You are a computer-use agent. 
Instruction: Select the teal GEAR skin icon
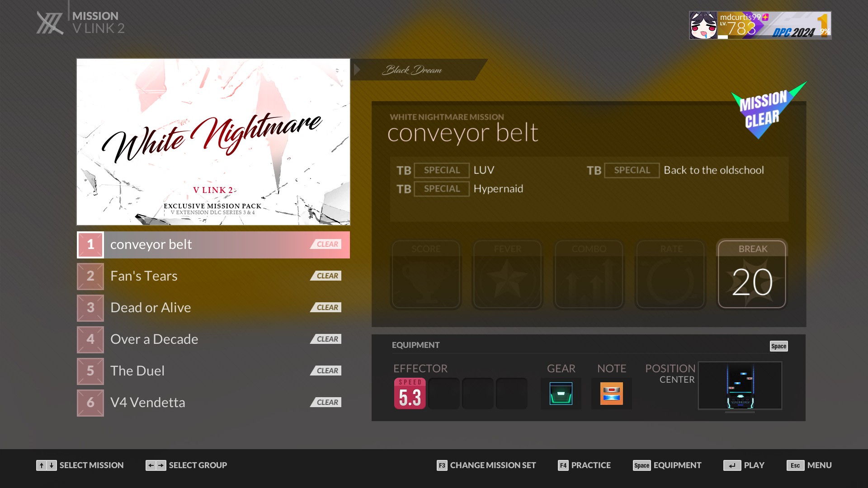tap(561, 393)
